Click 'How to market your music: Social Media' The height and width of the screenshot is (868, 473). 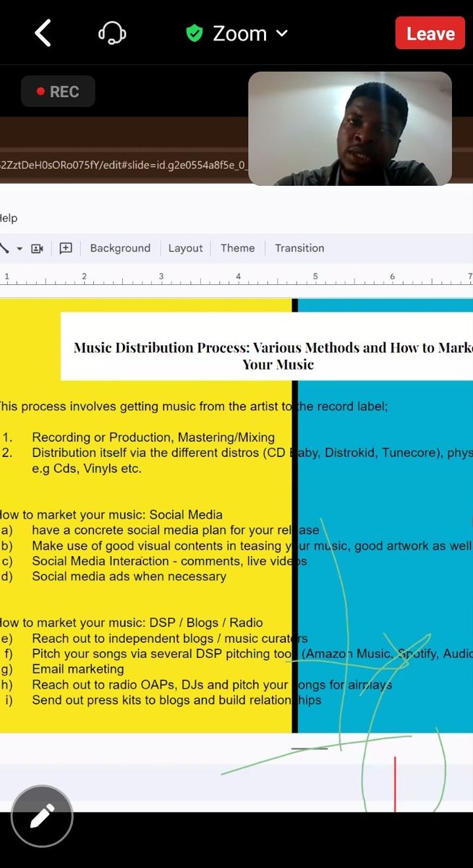(x=111, y=515)
